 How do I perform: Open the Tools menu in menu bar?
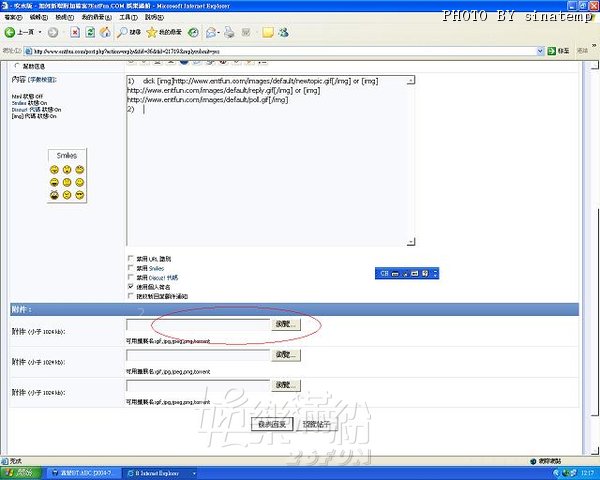click(x=128, y=18)
